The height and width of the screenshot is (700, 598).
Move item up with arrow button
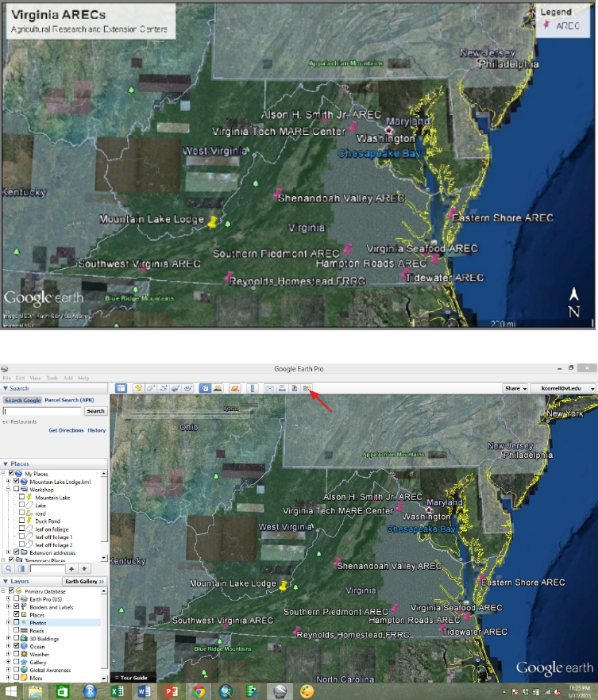71,569
